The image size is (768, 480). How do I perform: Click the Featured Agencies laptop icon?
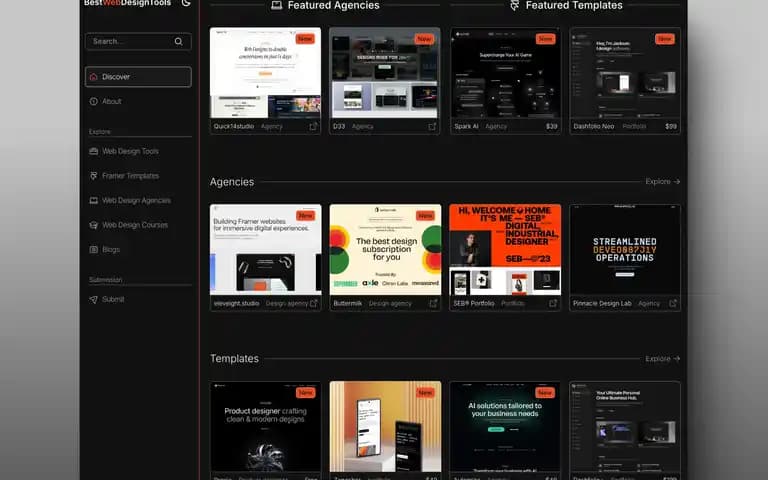[277, 5]
